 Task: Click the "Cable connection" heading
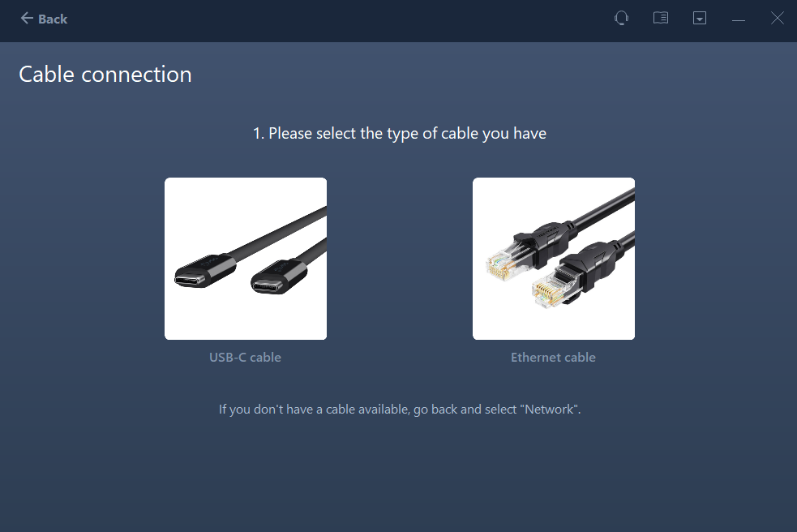point(105,75)
